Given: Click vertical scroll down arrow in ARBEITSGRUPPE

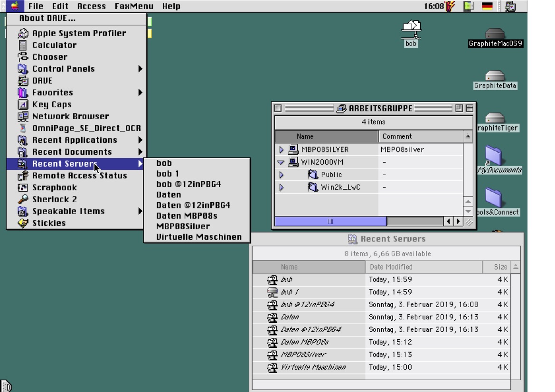Looking at the screenshot, I should click(x=468, y=211).
